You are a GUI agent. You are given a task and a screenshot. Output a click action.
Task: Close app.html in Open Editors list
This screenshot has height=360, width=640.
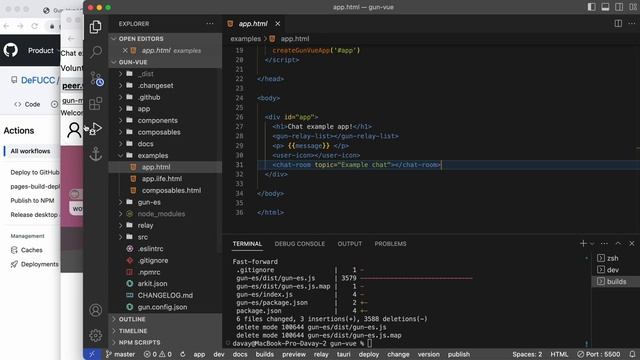125,51
